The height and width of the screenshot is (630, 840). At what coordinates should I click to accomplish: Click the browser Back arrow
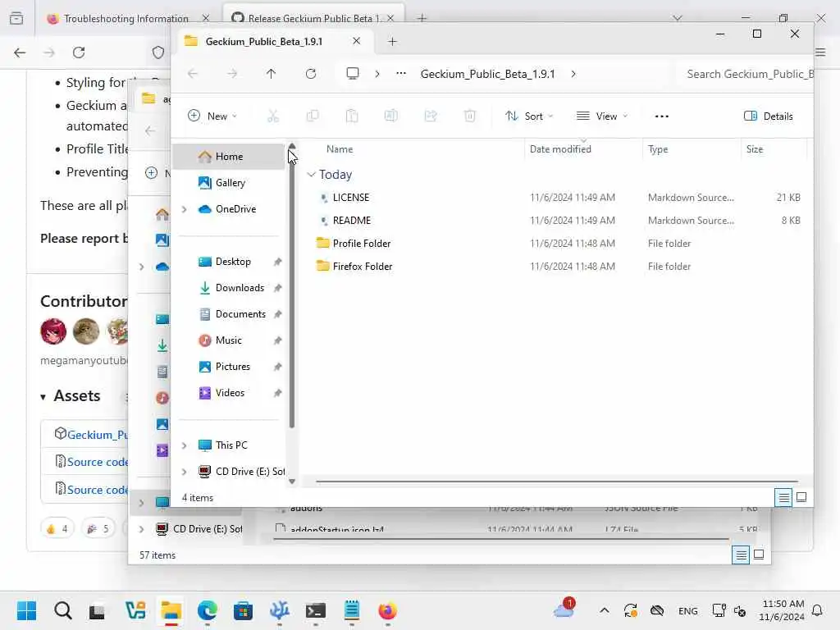[x=20, y=52]
